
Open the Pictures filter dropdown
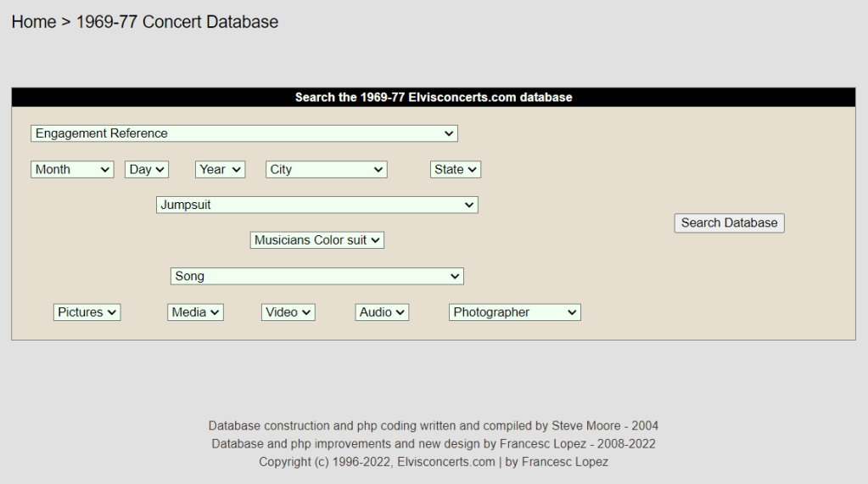(x=87, y=312)
